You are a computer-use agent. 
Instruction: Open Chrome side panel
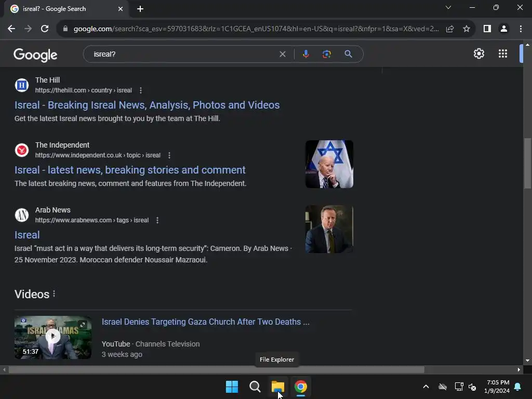coord(487,29)
